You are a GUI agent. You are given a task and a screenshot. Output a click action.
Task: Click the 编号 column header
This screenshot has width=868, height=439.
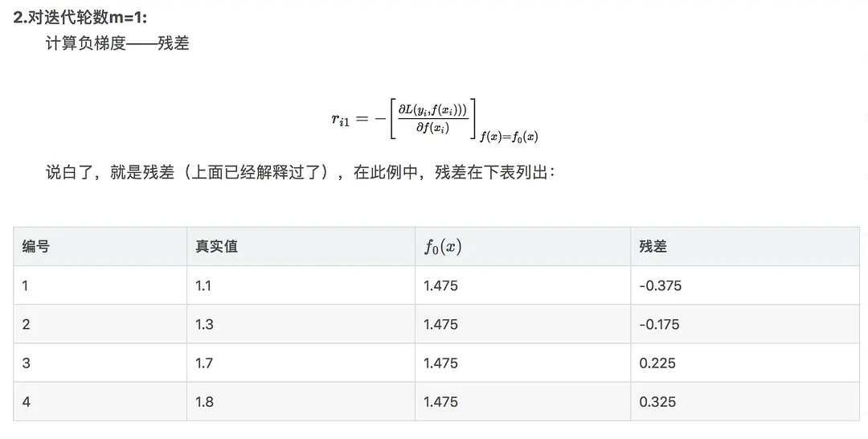pos(35,247)
